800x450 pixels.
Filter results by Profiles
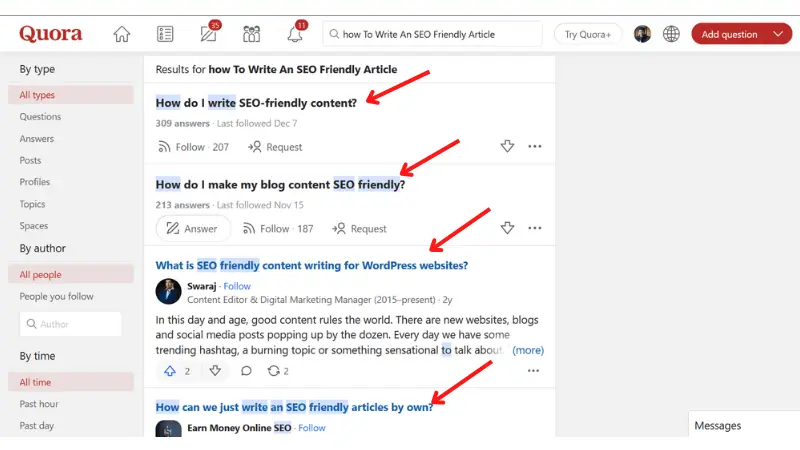35,182
